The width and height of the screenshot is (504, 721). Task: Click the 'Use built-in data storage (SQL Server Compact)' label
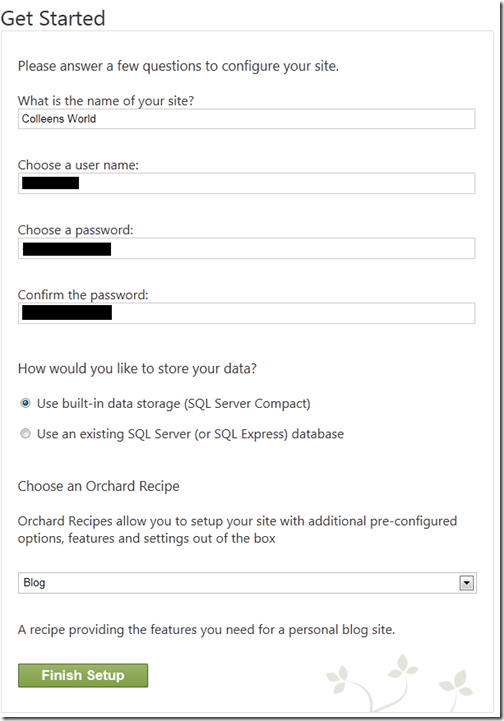(x=173, y=403)
